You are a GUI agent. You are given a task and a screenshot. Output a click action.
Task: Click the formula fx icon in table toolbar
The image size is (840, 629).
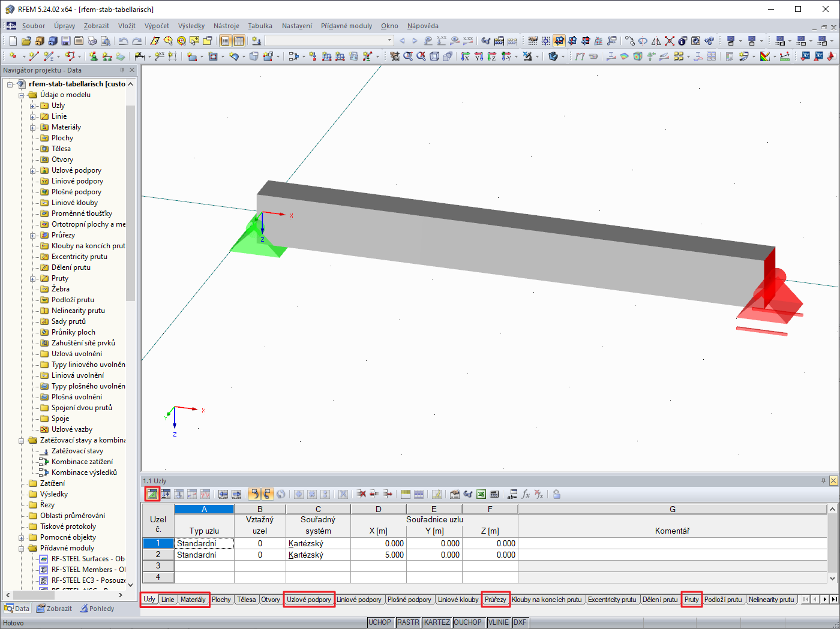526,494
